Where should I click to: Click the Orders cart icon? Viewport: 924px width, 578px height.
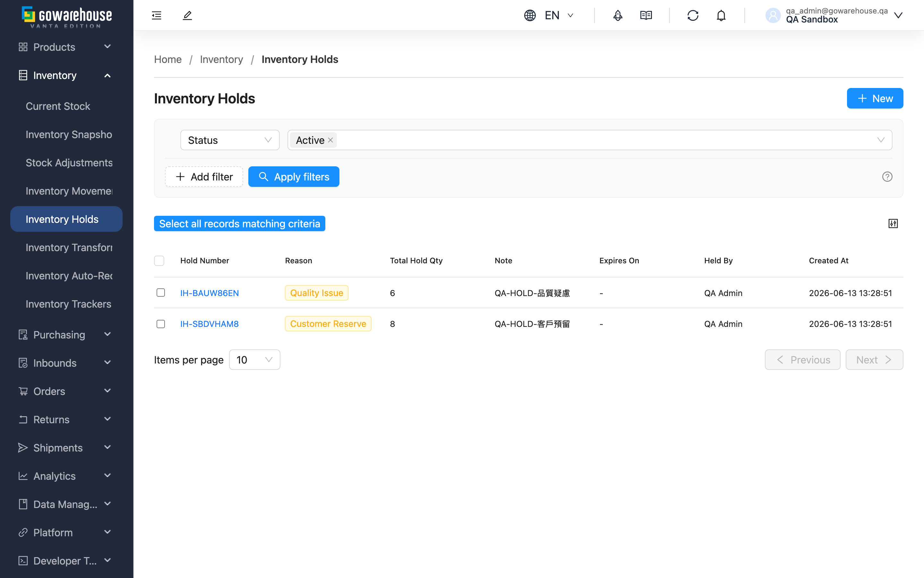[x=23, y=391]
